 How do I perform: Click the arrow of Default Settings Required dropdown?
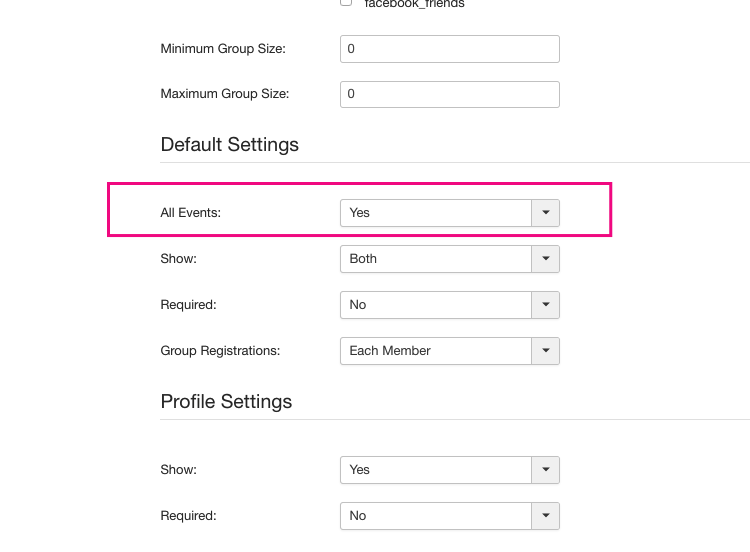[545, 305]
